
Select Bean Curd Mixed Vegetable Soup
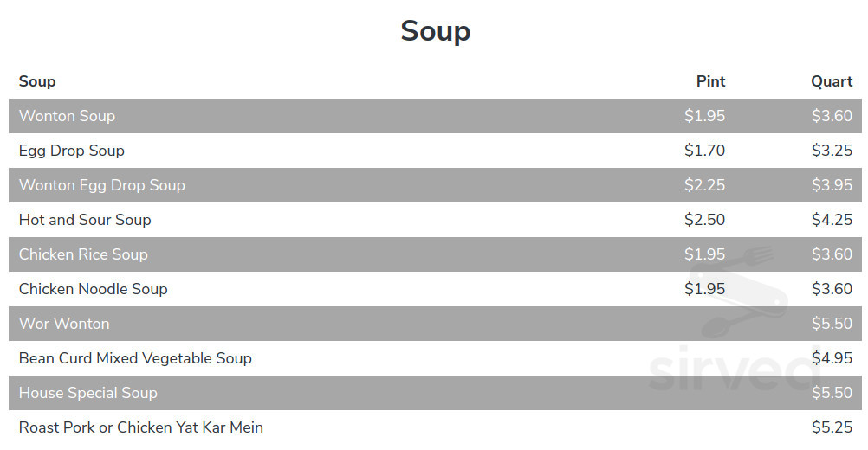[x=135, y=358]
